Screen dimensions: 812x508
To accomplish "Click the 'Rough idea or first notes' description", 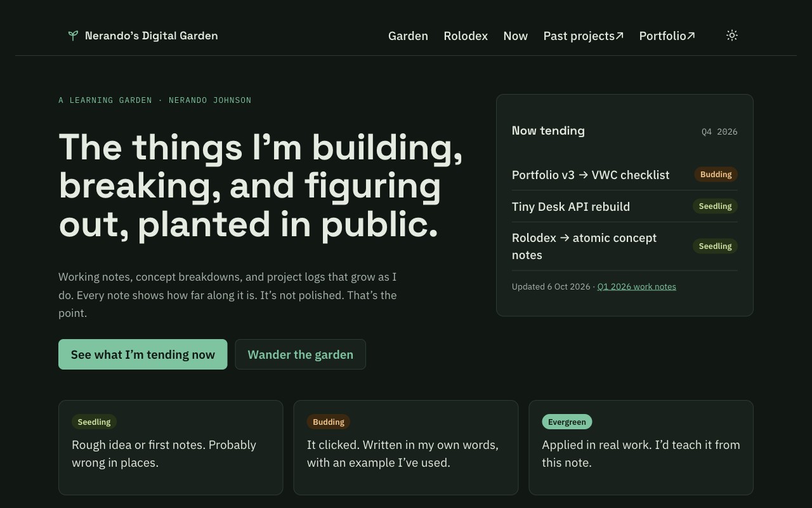I will pyautogui.click(x=164, y=453).
